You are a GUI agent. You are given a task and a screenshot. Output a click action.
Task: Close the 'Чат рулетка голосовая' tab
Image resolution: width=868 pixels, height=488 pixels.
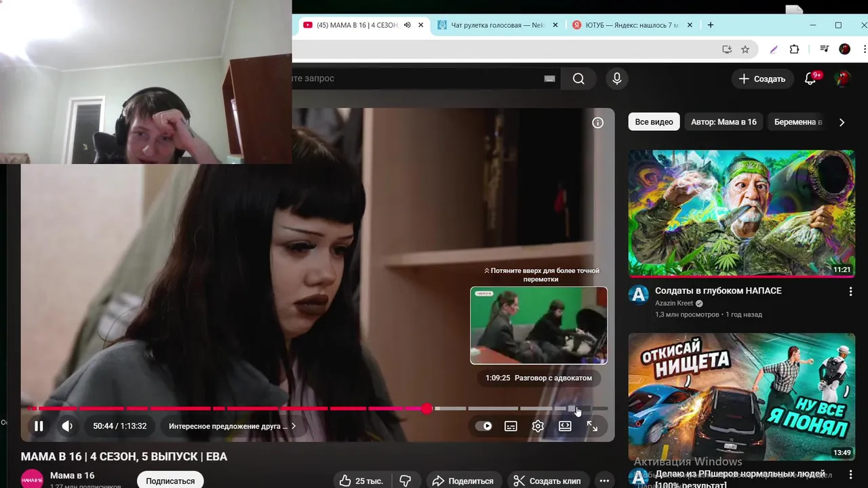coord(555,25)
